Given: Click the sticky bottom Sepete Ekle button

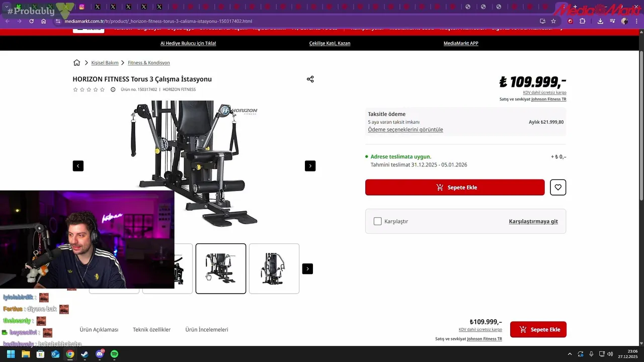Looking at the screenshot, I should 538,330.
